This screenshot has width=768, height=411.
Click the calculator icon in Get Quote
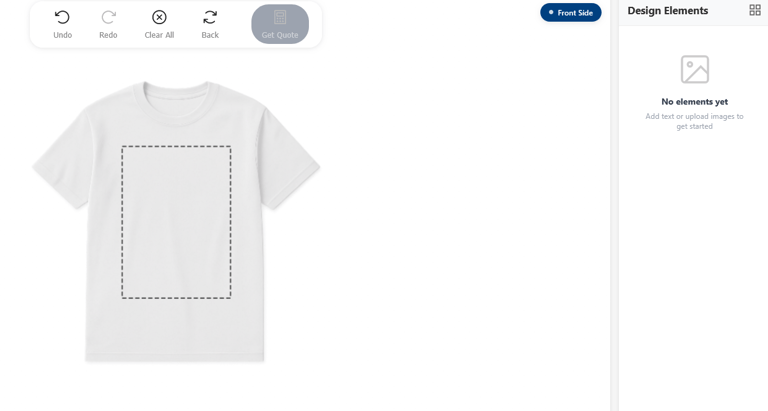[x=280, y=17]
